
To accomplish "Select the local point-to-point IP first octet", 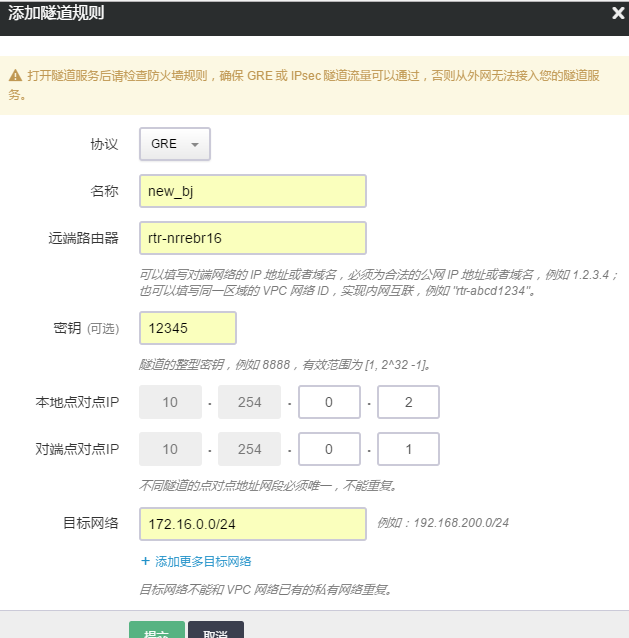I will click(x=170, y=403).
